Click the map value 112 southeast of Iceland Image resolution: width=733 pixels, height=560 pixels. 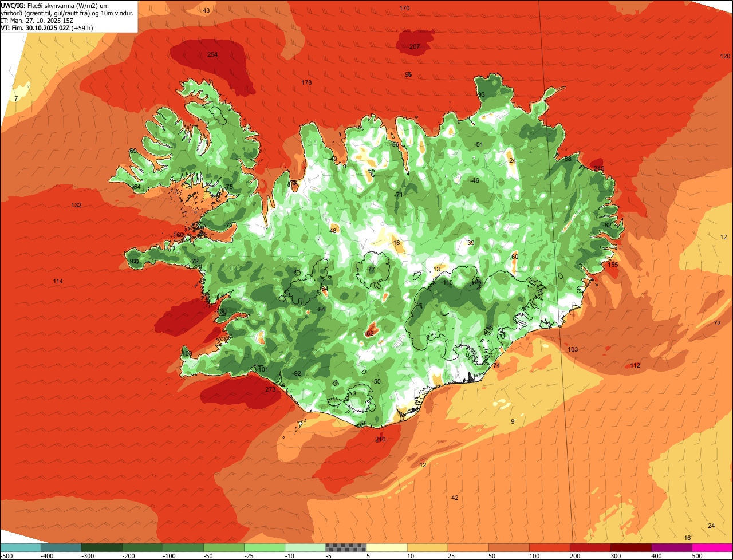tap(635, 365)
